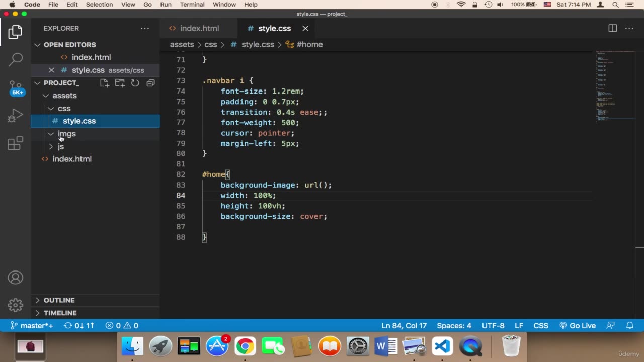
Task: Open errors and warnings count
Action: (x=122, y=326)
